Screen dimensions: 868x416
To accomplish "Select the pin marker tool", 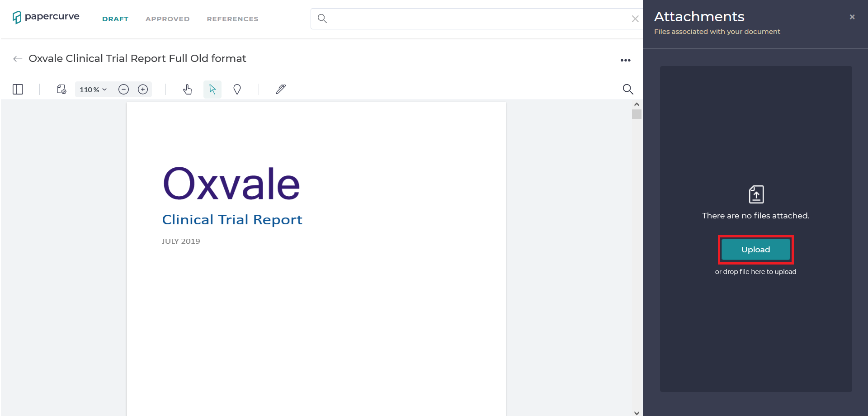I will pyautogui.click(x=237, y=90).
